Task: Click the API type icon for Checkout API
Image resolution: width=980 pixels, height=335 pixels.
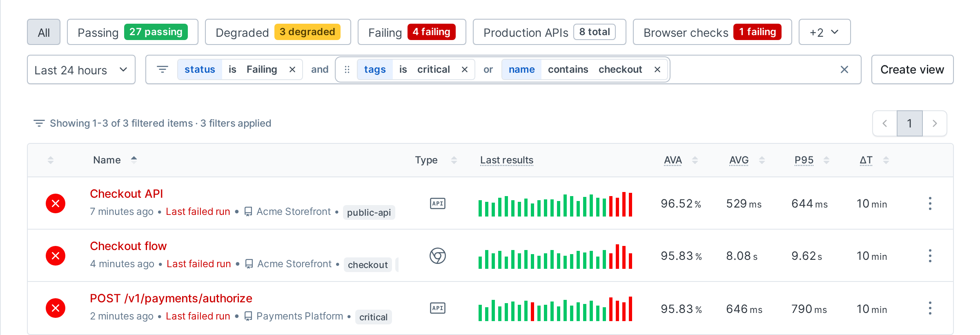Action: [438, 203]
